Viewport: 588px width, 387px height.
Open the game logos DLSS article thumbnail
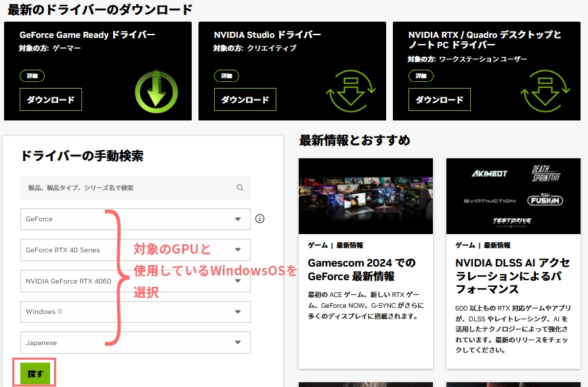(x=513, y=196)
